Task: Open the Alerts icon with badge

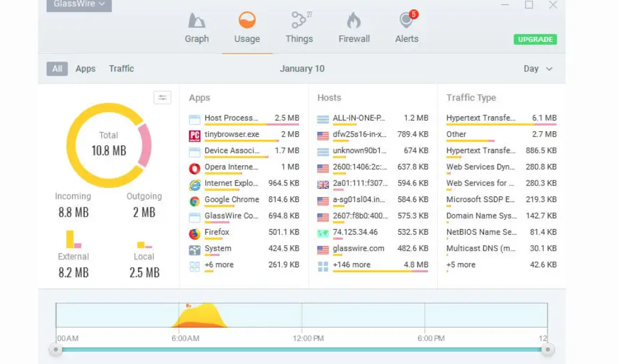Action: coord(406,21)
